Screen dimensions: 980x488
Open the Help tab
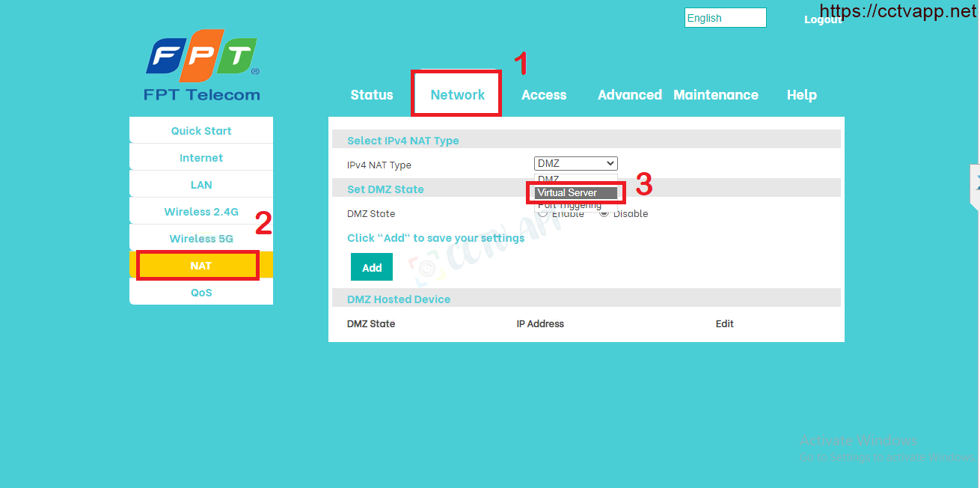(x=801, y=95)
